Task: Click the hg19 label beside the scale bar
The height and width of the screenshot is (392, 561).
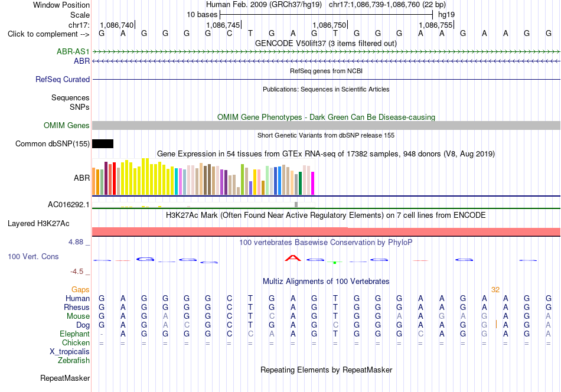Action: pos(446,15)
